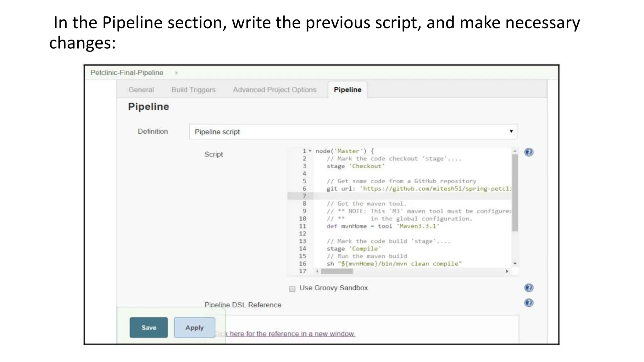
Task: Collapse the code fold arrow on line 1
Action: 310,151
